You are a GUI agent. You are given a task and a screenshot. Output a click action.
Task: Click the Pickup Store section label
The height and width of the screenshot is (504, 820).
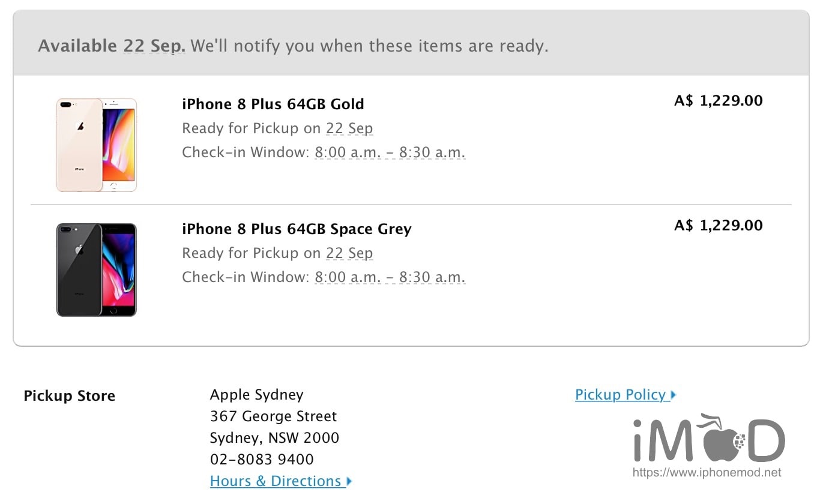coord(69,395)
